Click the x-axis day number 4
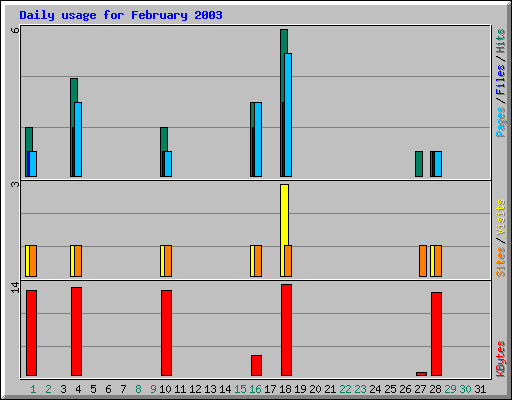Image resolution: width=512 pixels, height=400 pixels. coord(78,389)
